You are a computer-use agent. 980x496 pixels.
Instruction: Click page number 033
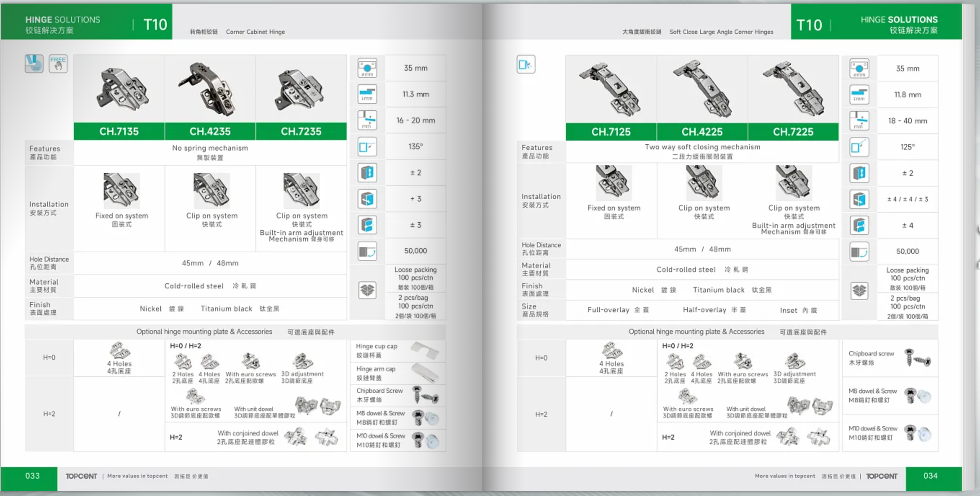32,475
